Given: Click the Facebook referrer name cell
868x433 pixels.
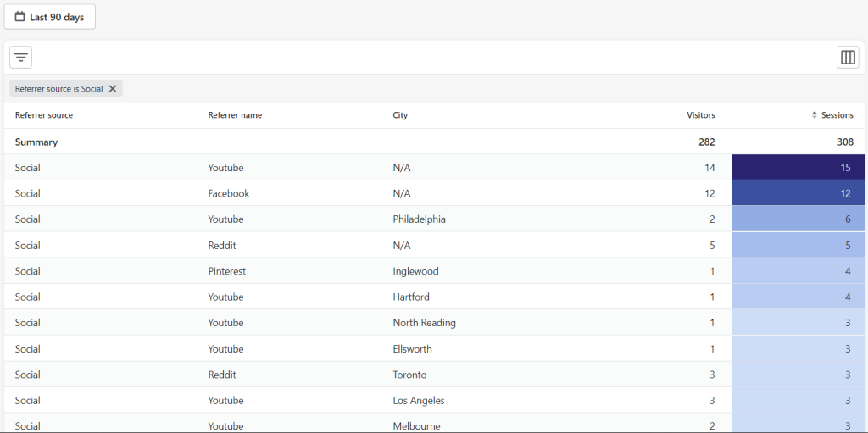Looking at the screenshot, I should (x=229, y=193).
